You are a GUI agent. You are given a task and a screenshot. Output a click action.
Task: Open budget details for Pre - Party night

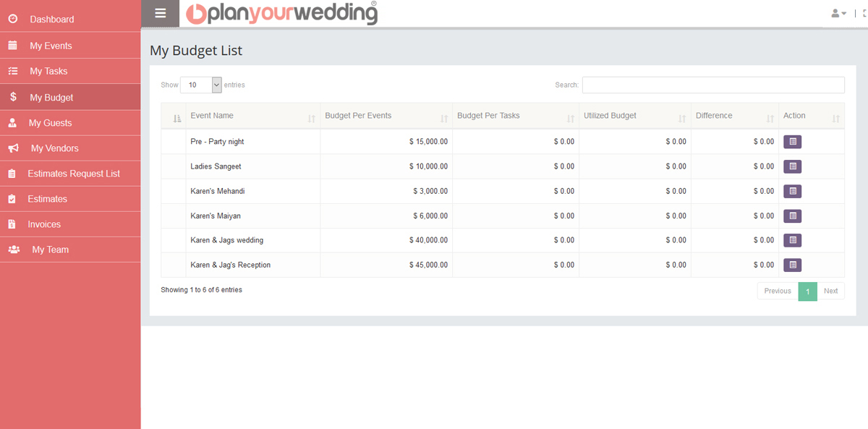[793, 142]
